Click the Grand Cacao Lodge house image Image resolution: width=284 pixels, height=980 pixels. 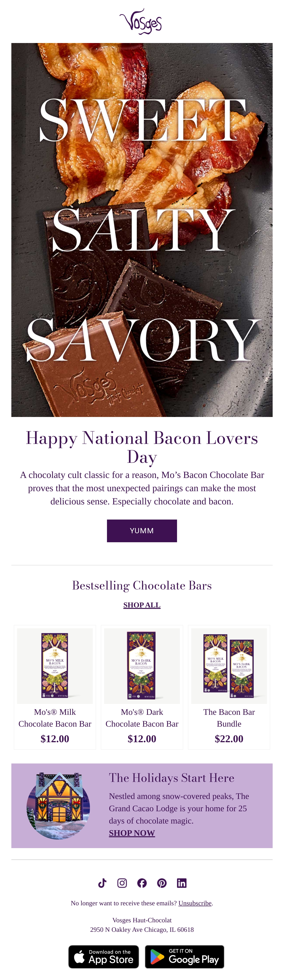(58, 805)
